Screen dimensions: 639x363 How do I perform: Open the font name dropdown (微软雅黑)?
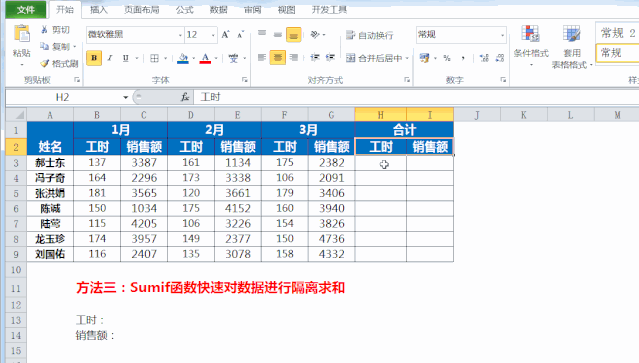[x=180, y=35]
